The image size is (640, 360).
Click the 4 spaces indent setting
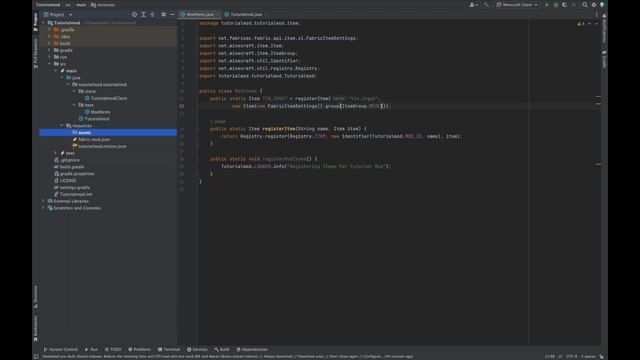[588, 356]
